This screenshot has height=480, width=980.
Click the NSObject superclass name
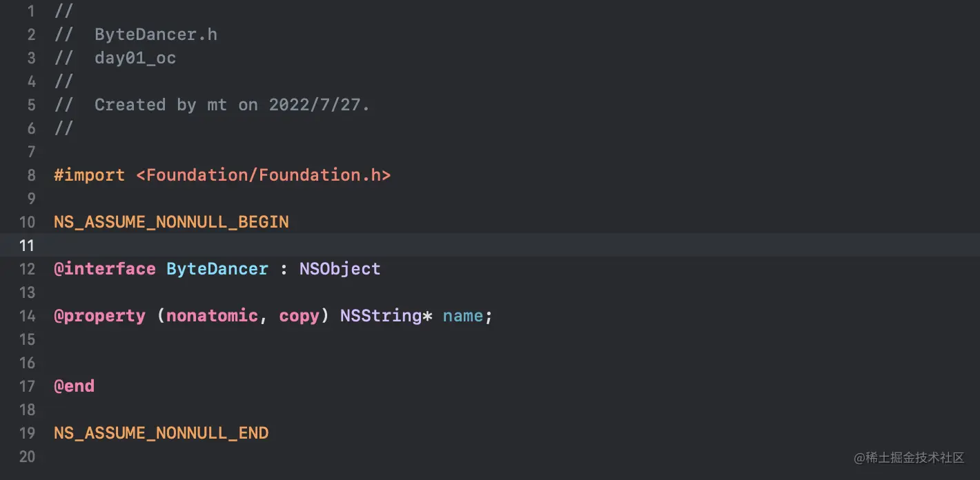pyautogui.click(x=340, y=268)
